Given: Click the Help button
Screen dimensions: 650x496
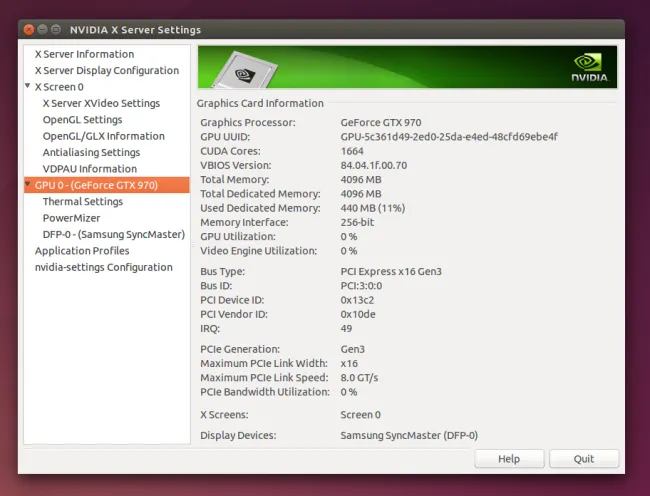Looking at the screenshot, I should pyautogui.click(x=509, y=459).
